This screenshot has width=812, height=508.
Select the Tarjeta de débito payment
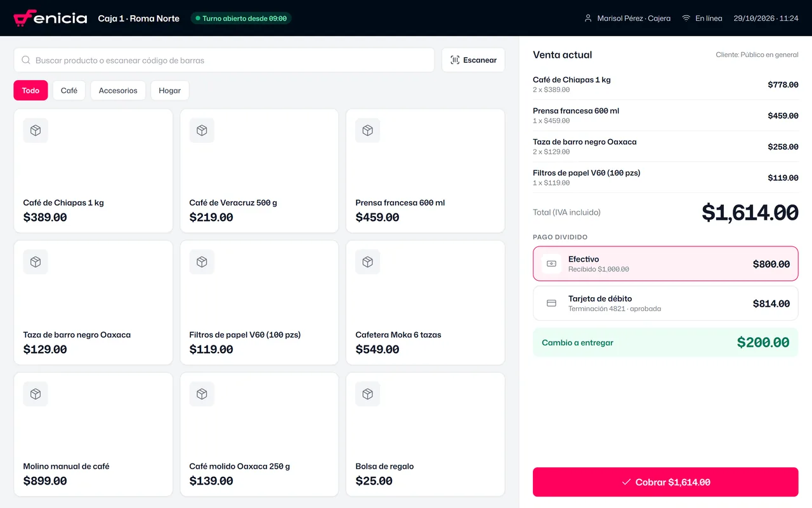(x=665, y=304)
